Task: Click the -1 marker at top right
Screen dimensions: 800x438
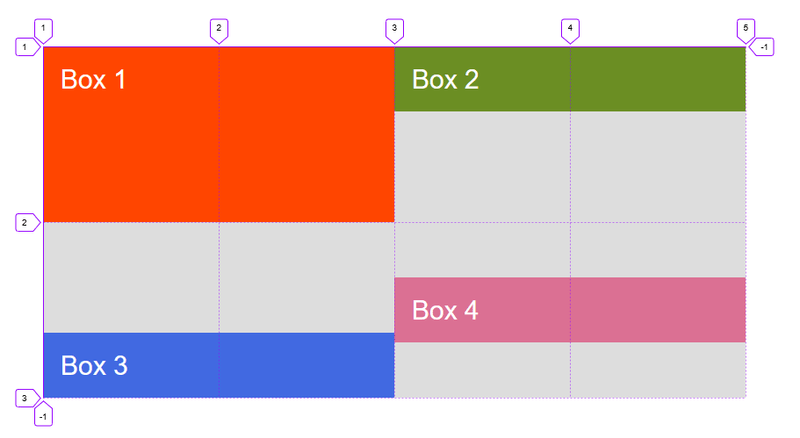Action: (762, 47)
